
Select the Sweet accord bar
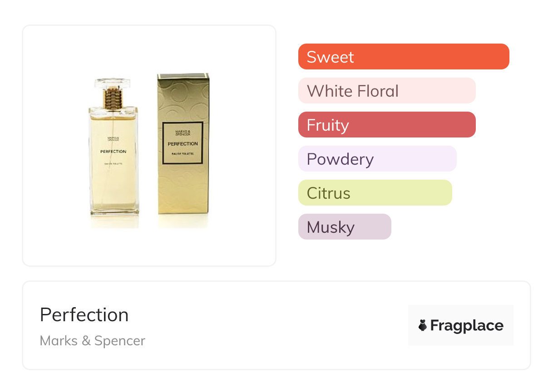tap(404, 57)
